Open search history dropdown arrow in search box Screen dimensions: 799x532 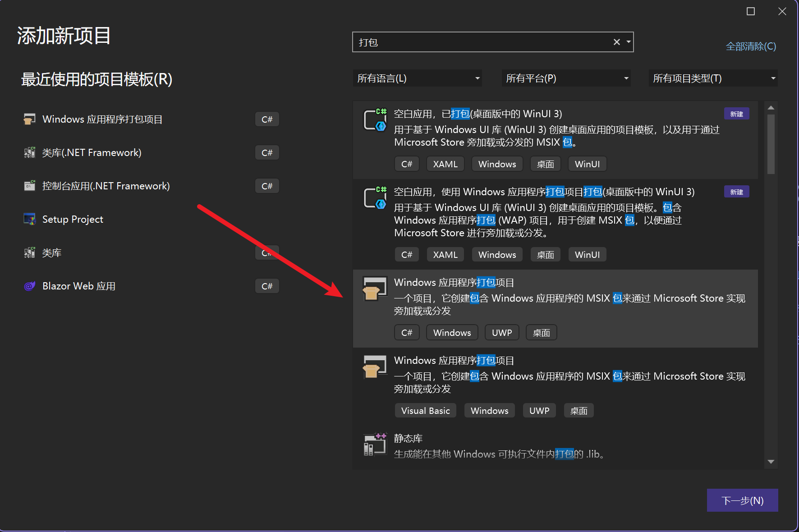click(629, 42)
